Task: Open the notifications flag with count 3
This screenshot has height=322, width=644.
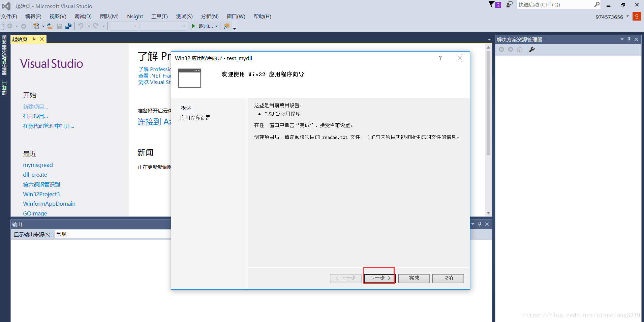Action: pyautogui.click(x=495, y=5)
